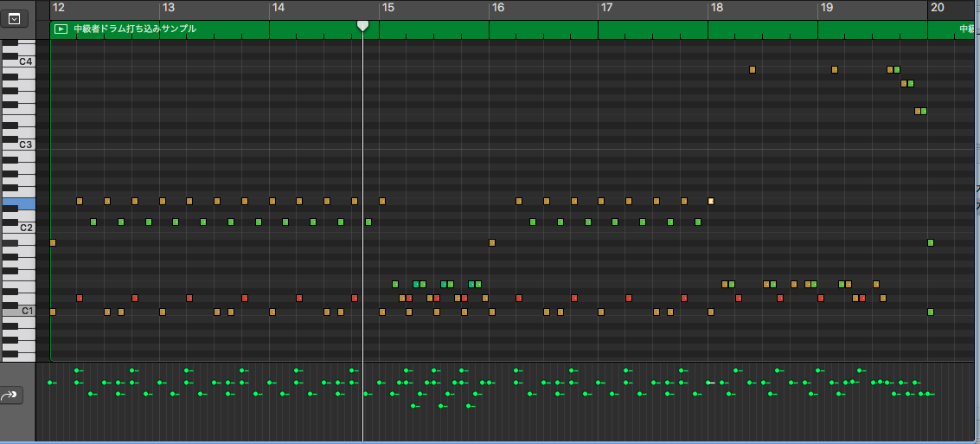Click bar 18 on the ruler
This screenshot has width=980, height=444.
tap(717, 8)
